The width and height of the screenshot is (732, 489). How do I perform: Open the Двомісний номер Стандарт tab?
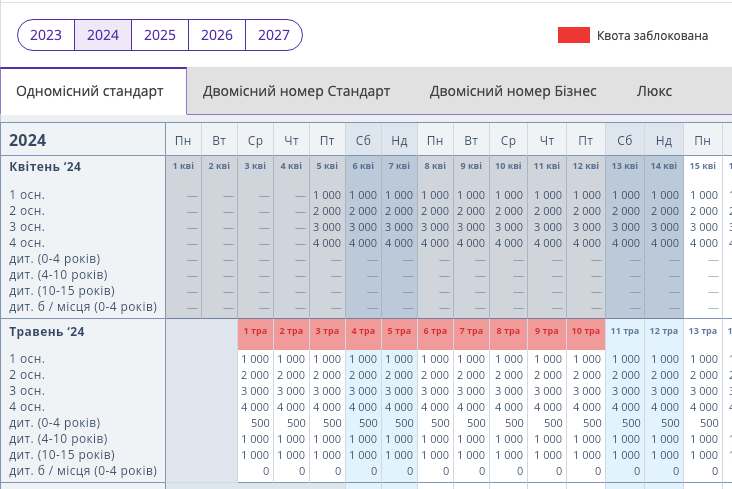tap(296, 91)
